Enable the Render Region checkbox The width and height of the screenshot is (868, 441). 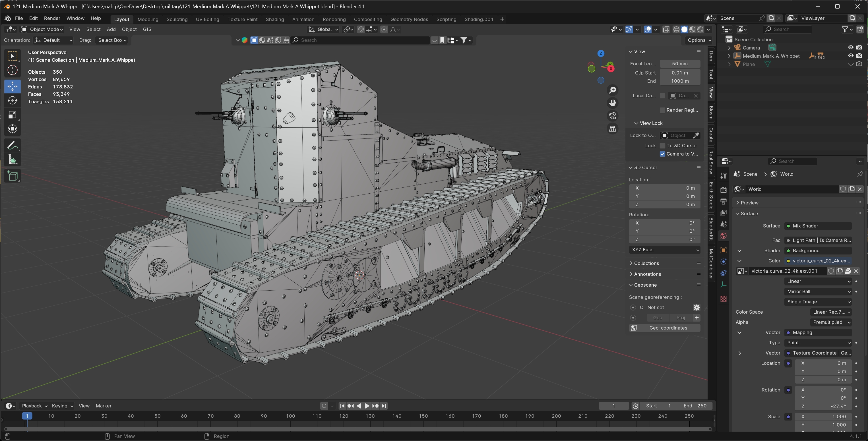coord(662,110)
